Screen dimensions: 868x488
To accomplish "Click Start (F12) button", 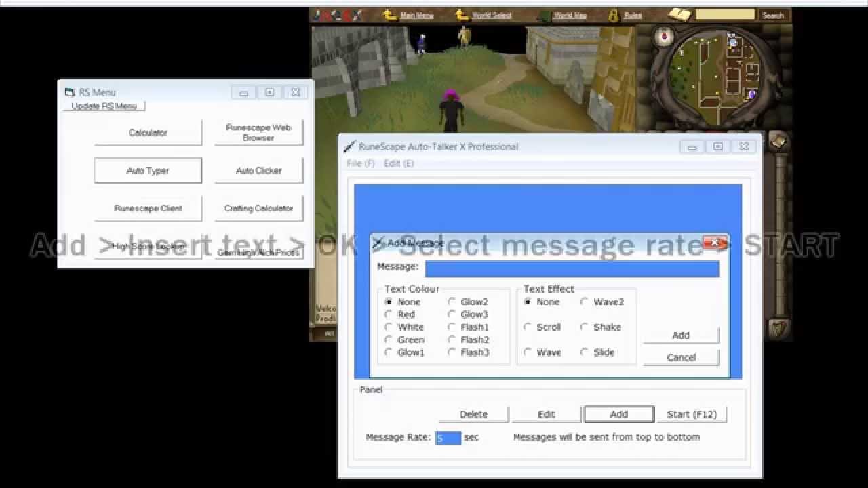I will click(692, 414).
